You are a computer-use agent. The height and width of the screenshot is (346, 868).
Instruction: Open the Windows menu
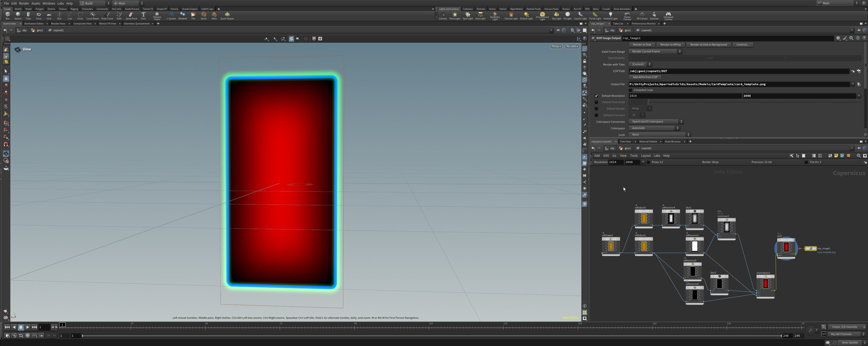[x=48, y=3]
